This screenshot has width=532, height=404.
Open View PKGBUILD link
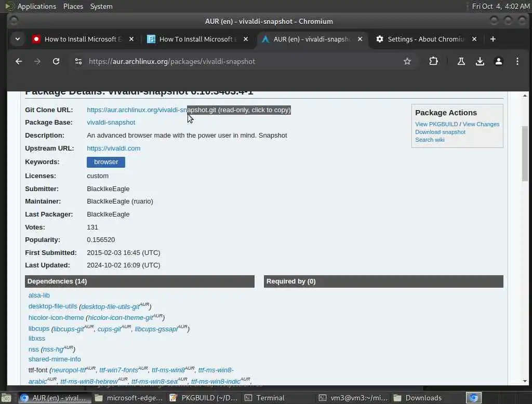436,124
